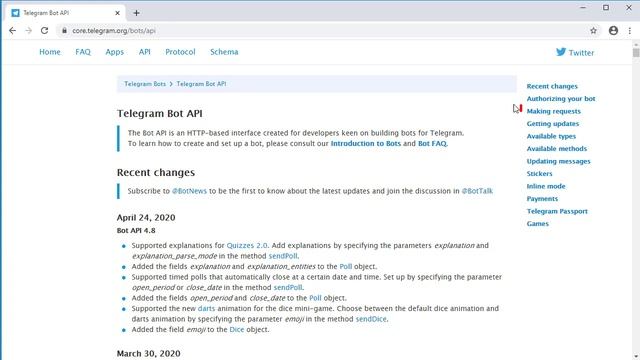Click sendPoll link after explanation_parse_mode
This screenshot has height=360, width=640.
[x=283, y=256]
